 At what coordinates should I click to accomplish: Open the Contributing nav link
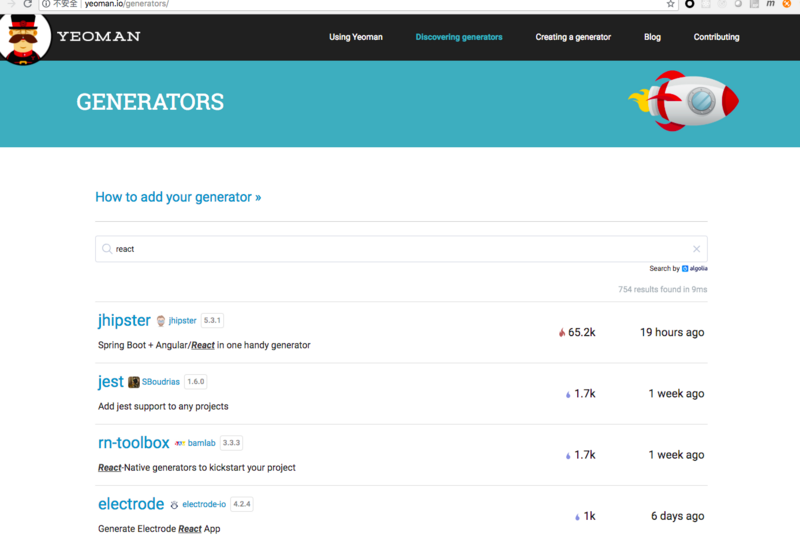(x=716, y=37)
